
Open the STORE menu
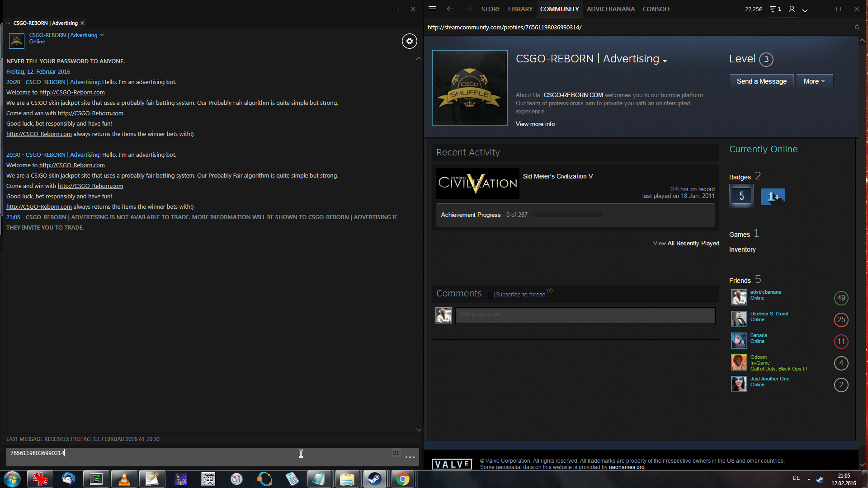491,9
